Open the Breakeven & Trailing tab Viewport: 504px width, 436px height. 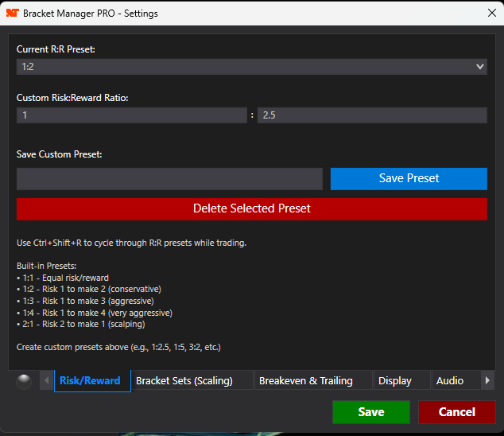[313, 381]
